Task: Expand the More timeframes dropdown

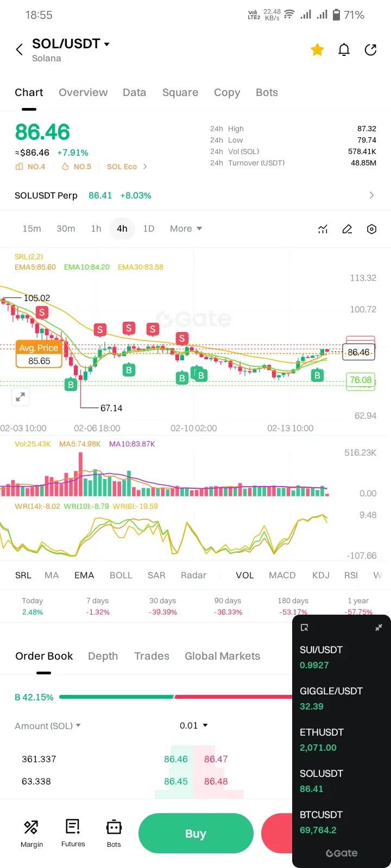Action: pos(186,229)
